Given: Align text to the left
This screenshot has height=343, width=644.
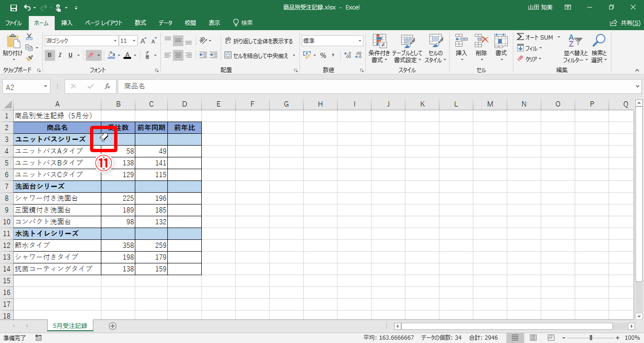Looking at the screenshot, I should pos(168,55).
